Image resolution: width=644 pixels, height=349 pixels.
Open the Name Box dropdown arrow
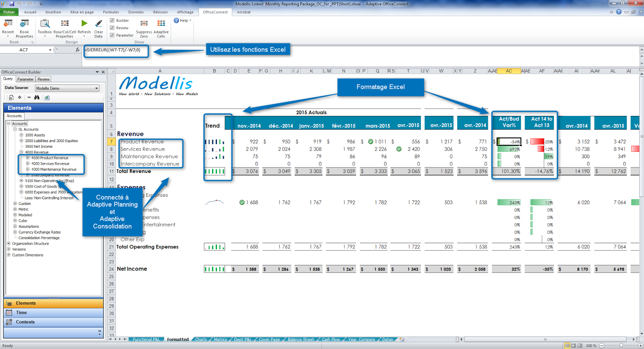pos(50,50)
